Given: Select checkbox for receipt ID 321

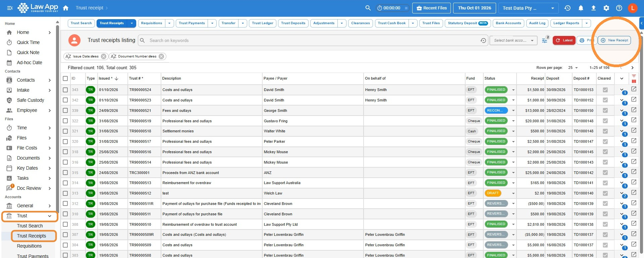Looking at the screenshot, I should [x=65, y=131].
